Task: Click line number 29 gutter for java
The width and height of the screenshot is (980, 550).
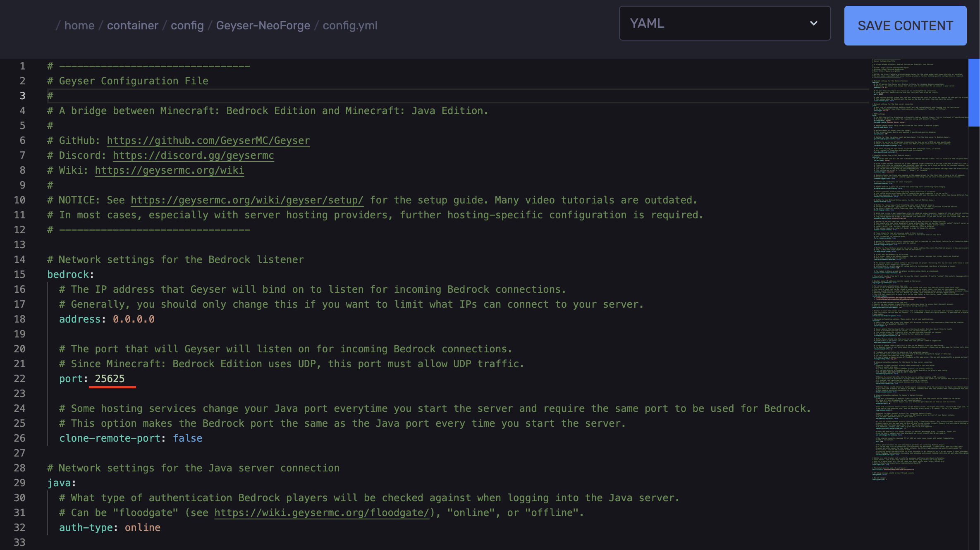Action: tap(19, 483)
